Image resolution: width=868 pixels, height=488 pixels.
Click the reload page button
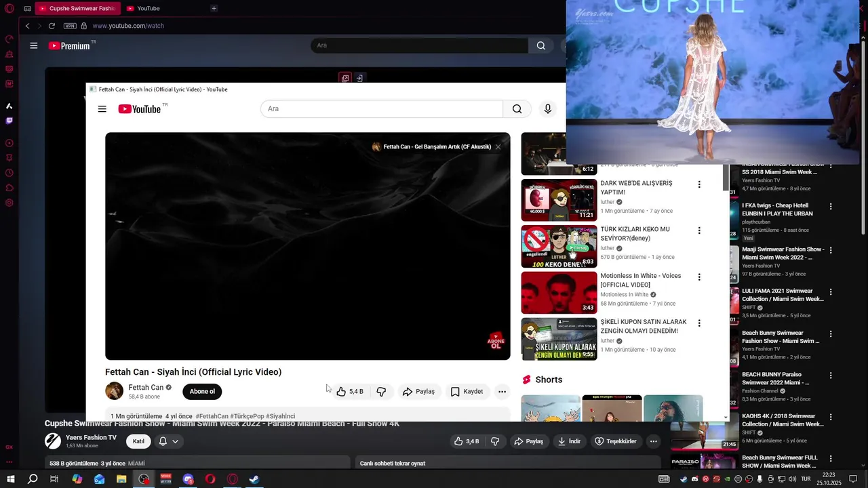52,26
